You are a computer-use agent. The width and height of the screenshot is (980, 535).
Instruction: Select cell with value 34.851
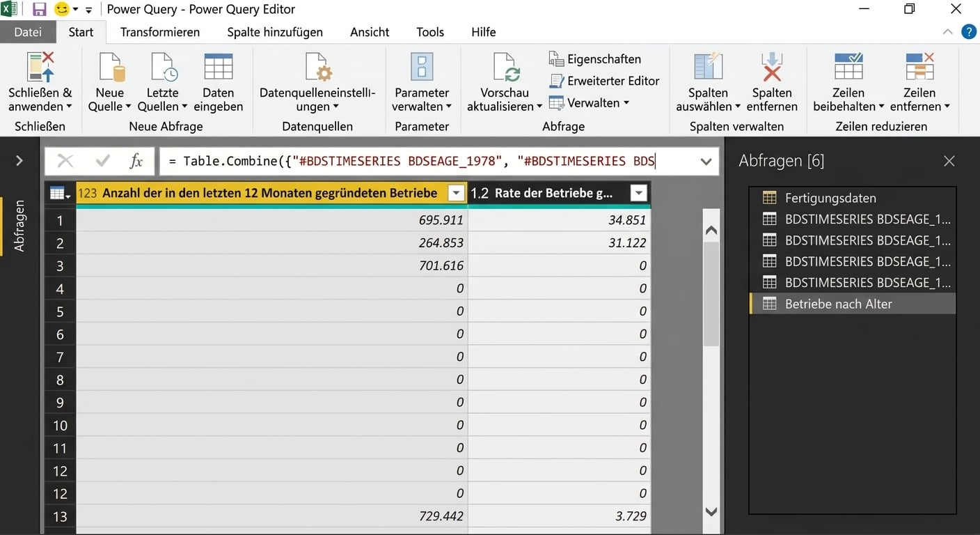coord(560,220)
